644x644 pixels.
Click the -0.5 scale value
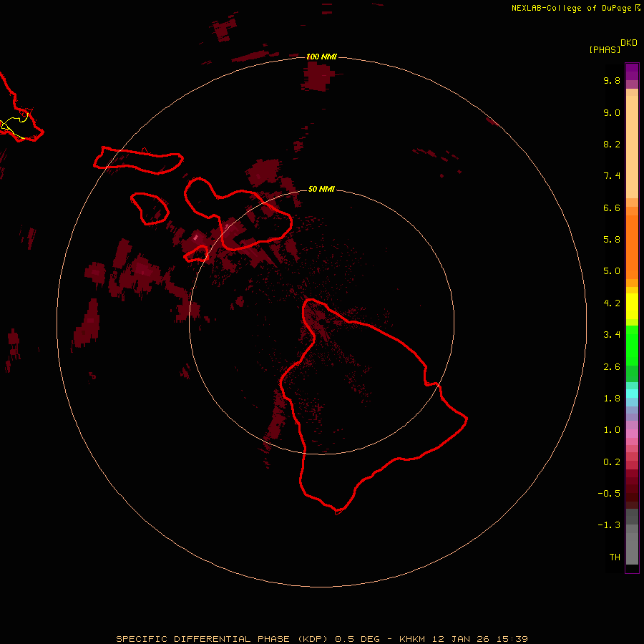609,494
